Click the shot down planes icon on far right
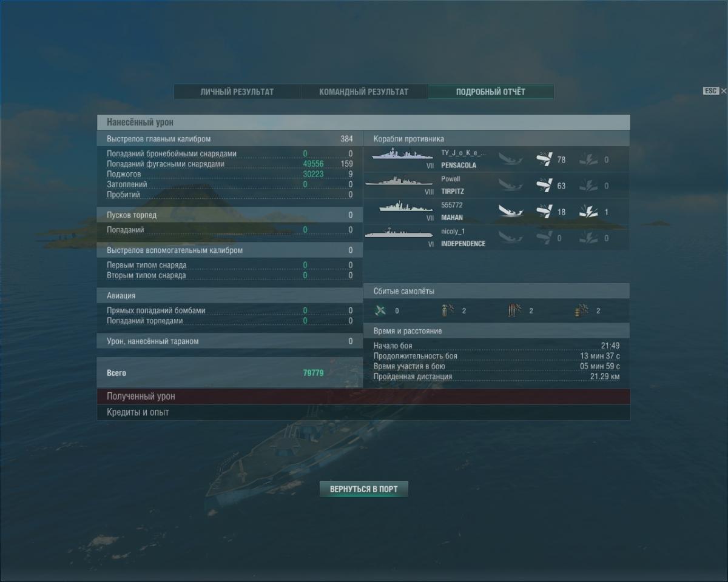 [582, 310]
